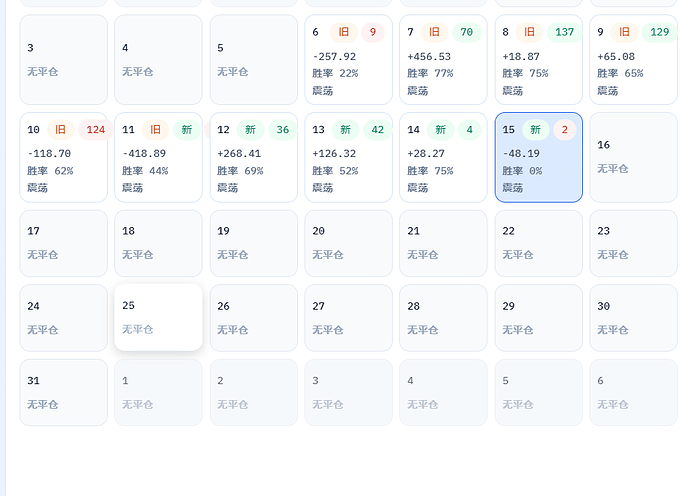The width and height of the screenshot is (690, 496).
Task: Click the 胜率 77% text
Action: click(430, 73)
